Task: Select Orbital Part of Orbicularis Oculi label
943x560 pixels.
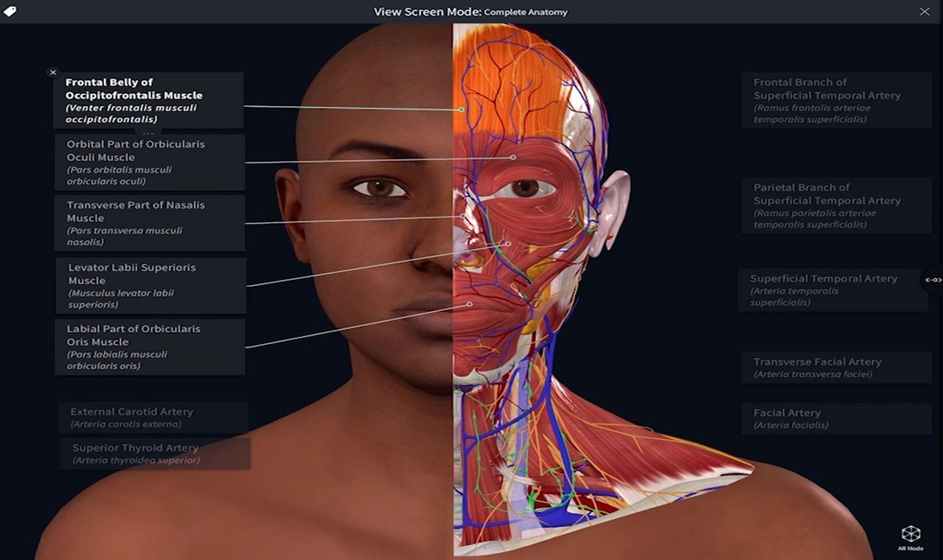Action: [x=150, y=163]
